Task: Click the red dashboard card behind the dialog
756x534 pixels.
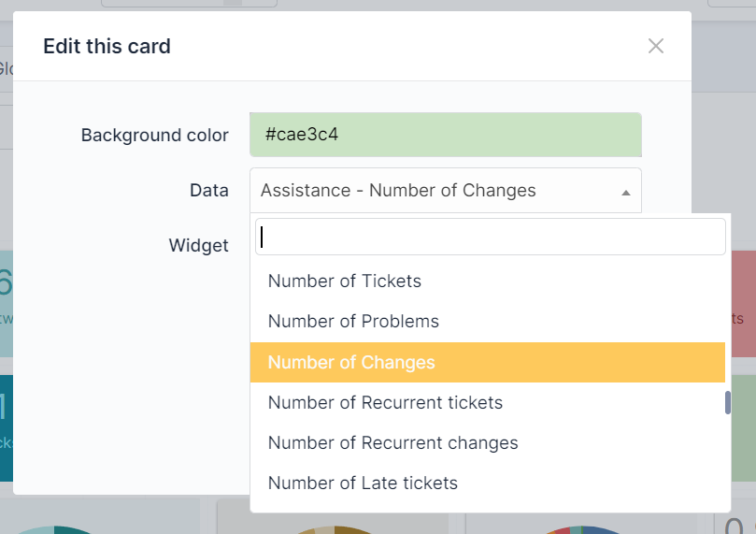Action: [x=744, y=304]
